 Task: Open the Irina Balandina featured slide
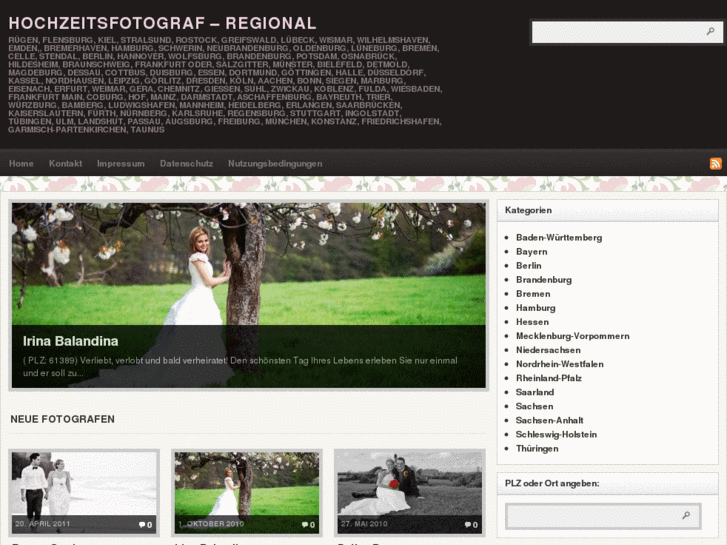pos(249,295)
